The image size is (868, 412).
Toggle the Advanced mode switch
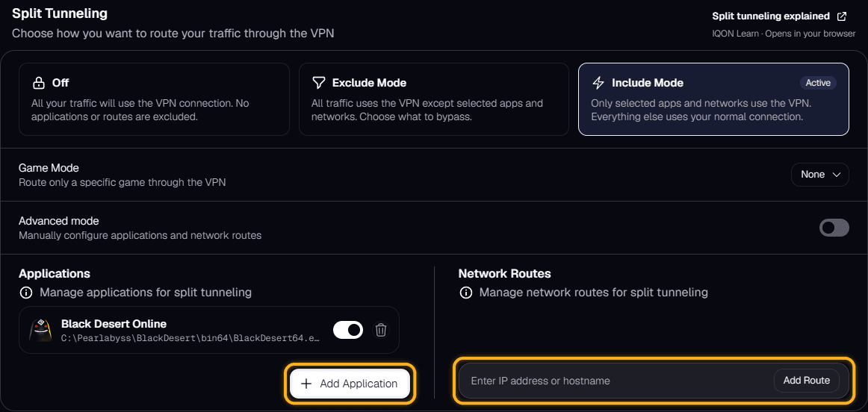point(834,228)
